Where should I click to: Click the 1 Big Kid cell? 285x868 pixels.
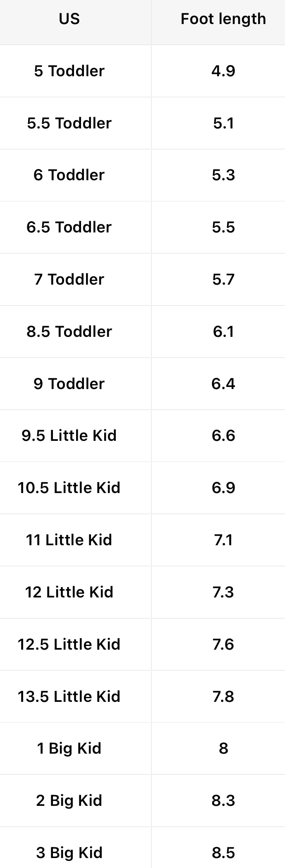click(x=69, y=748)
